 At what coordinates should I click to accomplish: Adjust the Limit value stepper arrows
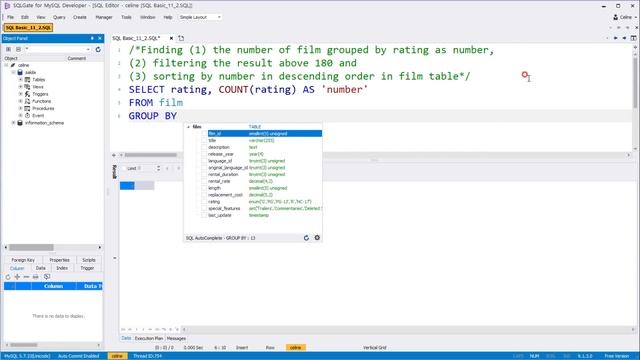158,168
